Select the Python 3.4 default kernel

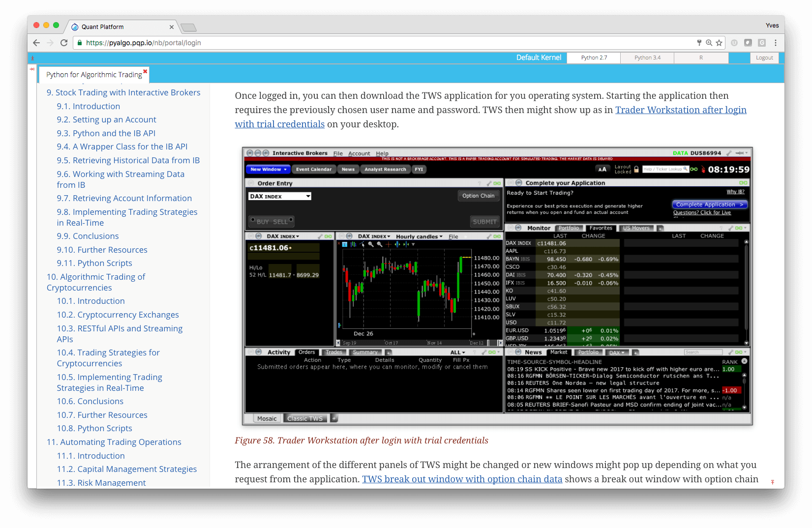pyautogui.click(x=647, y=58)
